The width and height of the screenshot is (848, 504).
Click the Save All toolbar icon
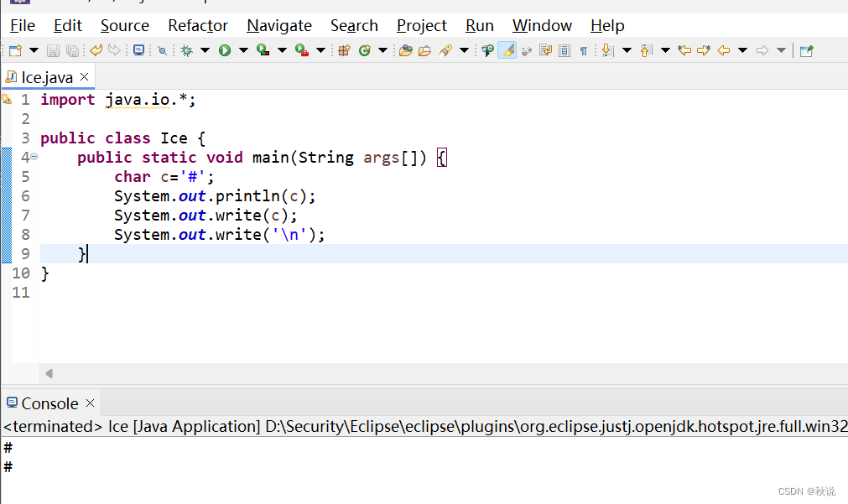coord(72,50)
